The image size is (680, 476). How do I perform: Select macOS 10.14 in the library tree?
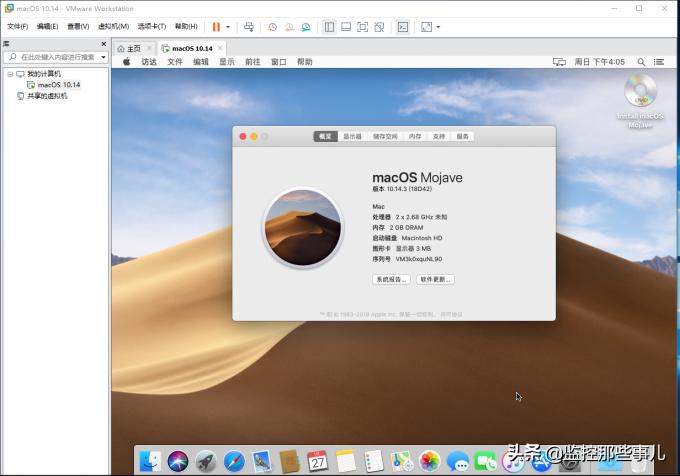pos(59,85)
